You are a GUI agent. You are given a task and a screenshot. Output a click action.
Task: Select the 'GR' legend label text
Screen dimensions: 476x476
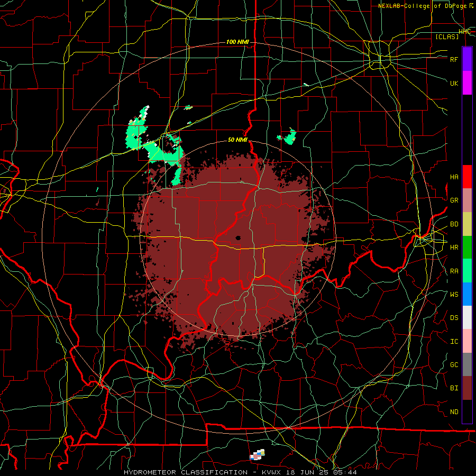[454, 200]
